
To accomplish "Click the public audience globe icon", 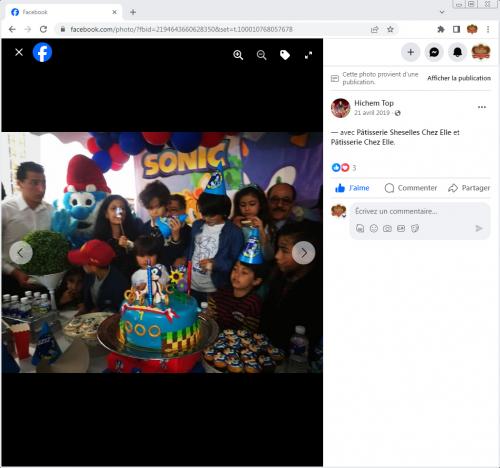I will 398,113.
